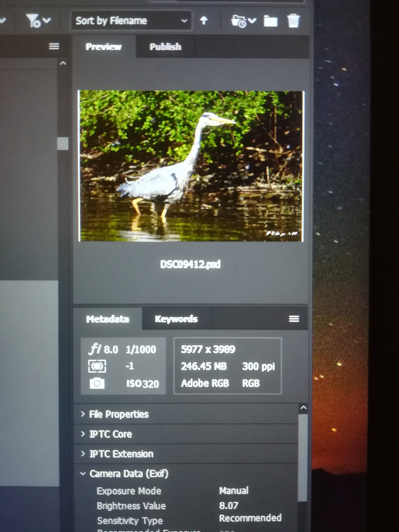
Task: Click the metering mode icon in metadata
Action: (x=97, y=366)
